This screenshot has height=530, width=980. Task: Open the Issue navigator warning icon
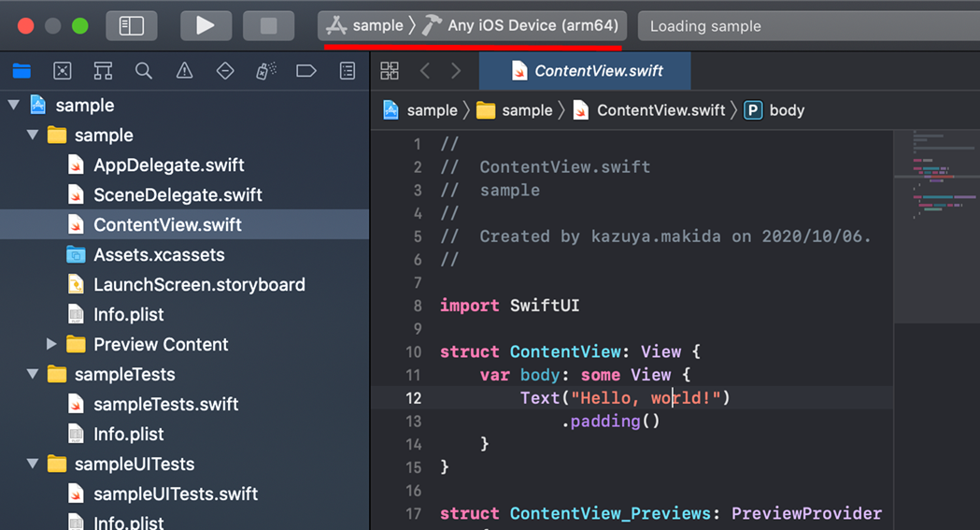pos(184,71)
